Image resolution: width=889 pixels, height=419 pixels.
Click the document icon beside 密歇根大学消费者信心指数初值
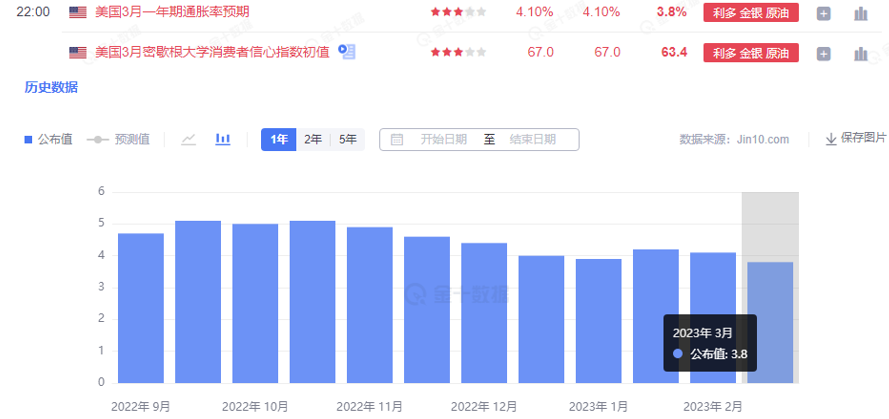[346, 51]
